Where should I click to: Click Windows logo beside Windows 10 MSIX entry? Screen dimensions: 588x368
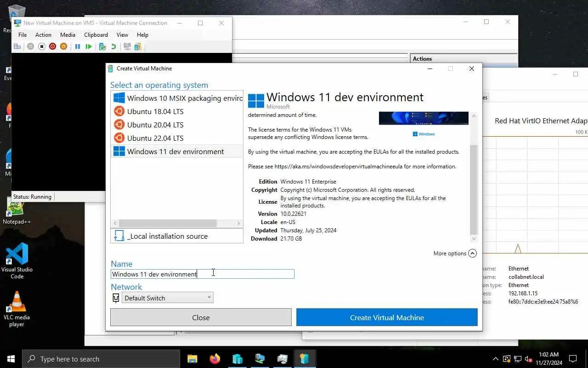point(119,98)
